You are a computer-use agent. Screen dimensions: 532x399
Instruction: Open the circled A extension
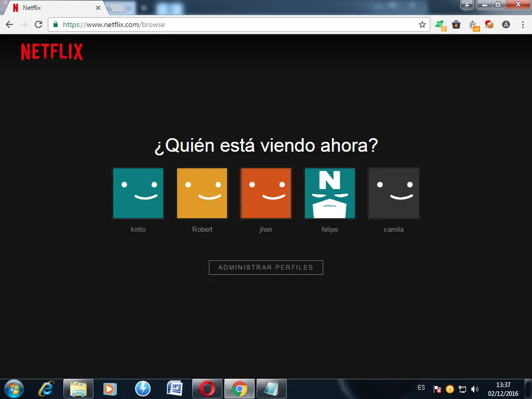(x=506, y=24)
